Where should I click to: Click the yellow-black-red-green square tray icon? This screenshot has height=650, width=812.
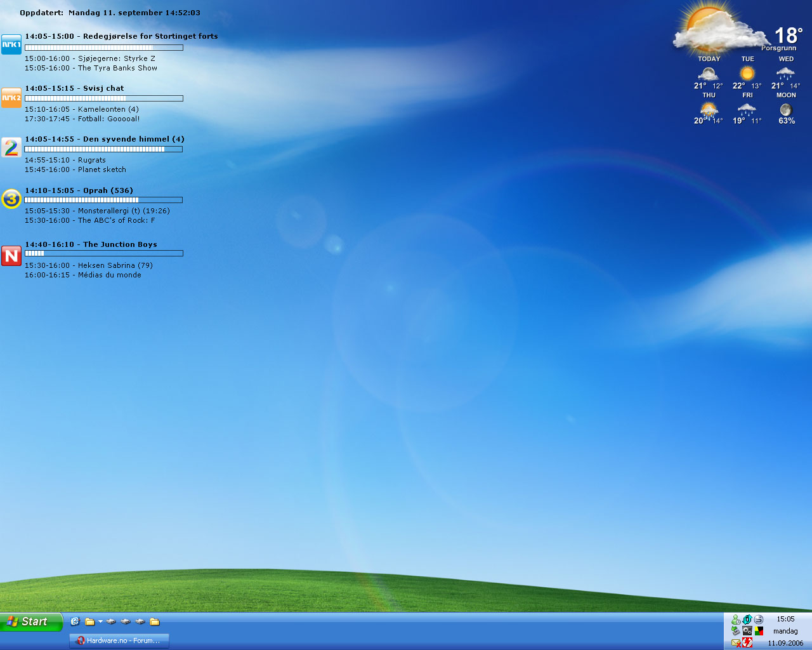[x=759, y=631]
